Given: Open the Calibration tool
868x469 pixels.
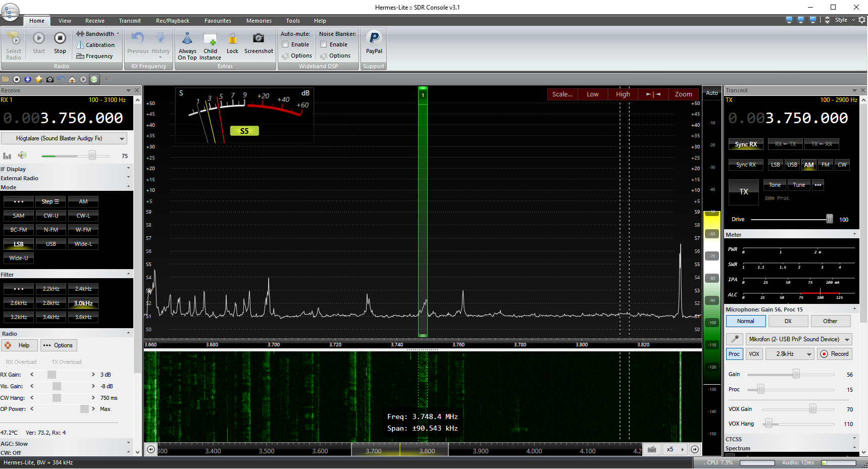Looking at the screenshot, I should click(x=95, y=45).
